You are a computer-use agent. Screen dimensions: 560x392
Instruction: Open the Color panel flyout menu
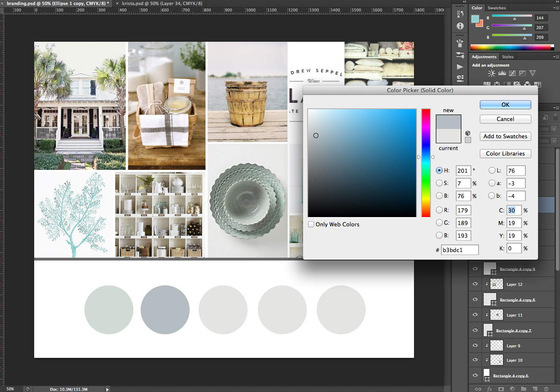tap(556, 8)
